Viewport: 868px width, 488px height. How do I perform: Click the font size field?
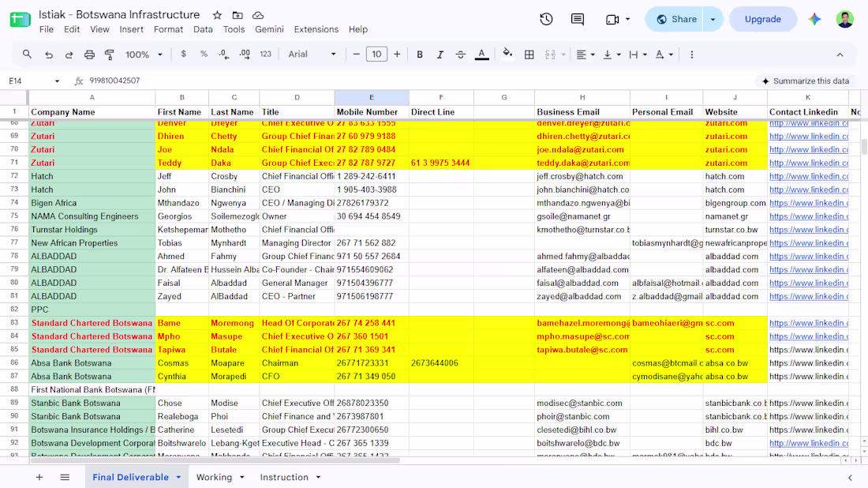376,54
